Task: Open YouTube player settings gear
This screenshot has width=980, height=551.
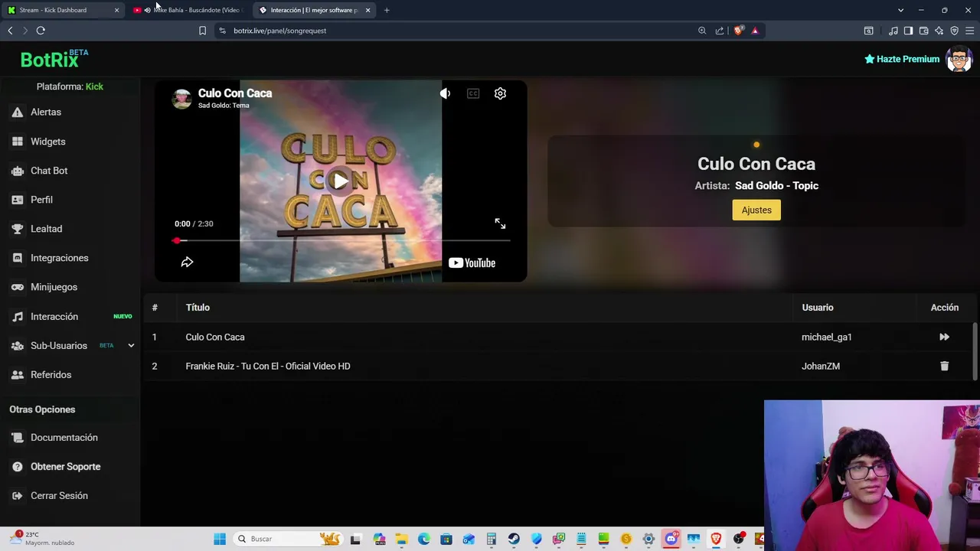Action: click(x=500, y=93)
